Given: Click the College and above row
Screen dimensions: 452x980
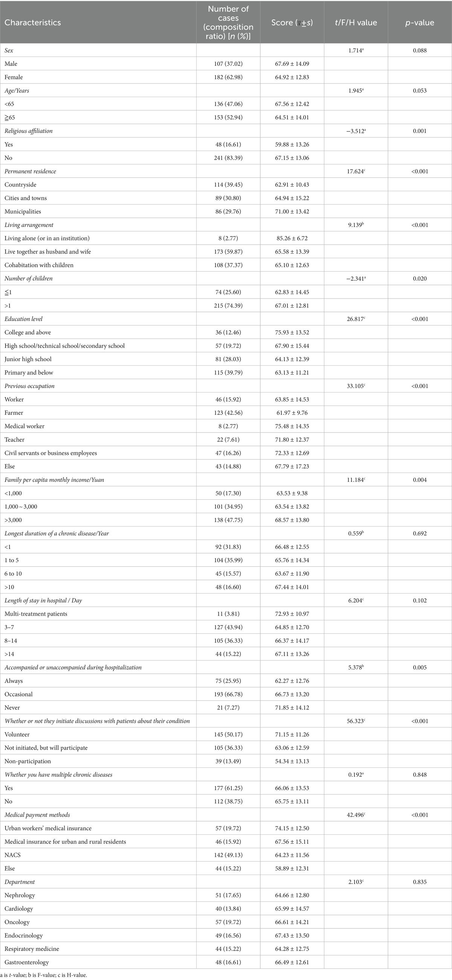Looking at the screenshot, I should [28, 332].
